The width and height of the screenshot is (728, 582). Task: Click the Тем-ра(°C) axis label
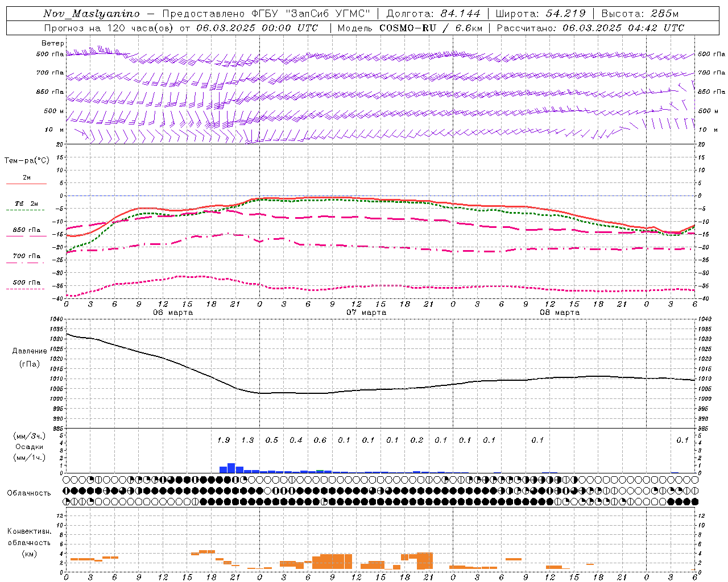tap(27, 161)
